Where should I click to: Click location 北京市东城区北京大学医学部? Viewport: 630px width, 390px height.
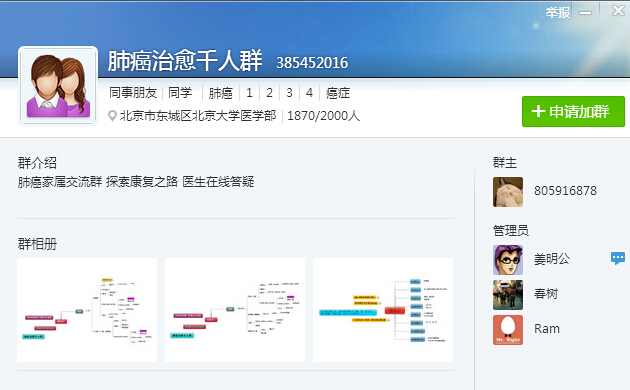[x=198, y=116]
